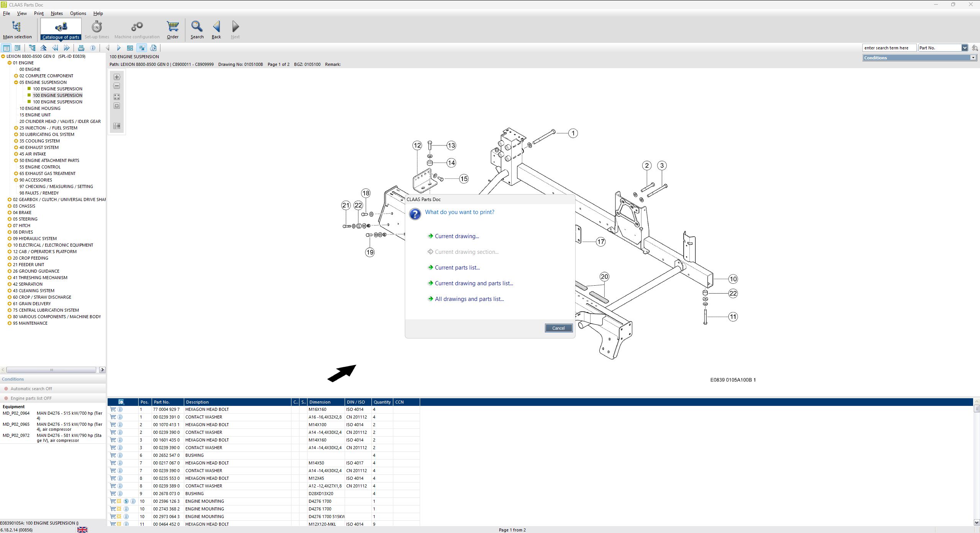This screenshot has height=533, width=980.
Task: Toggle Automatic search Off condition
Action: 31,389
